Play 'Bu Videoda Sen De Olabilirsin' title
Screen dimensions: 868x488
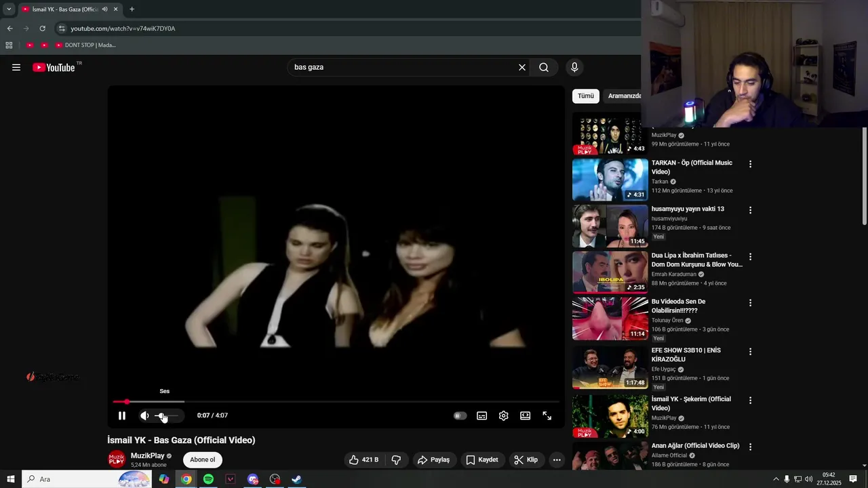pos(678,306)
